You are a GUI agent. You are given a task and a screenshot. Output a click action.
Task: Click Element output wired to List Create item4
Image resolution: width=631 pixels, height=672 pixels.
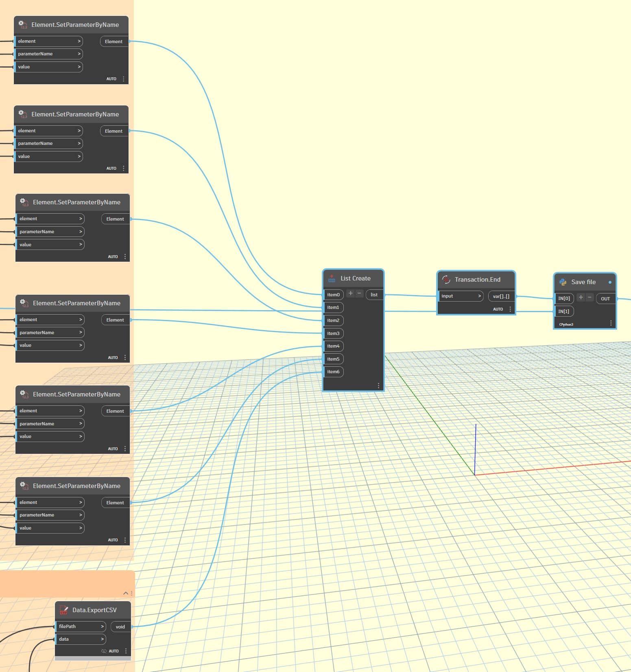[x=115, y=411]
